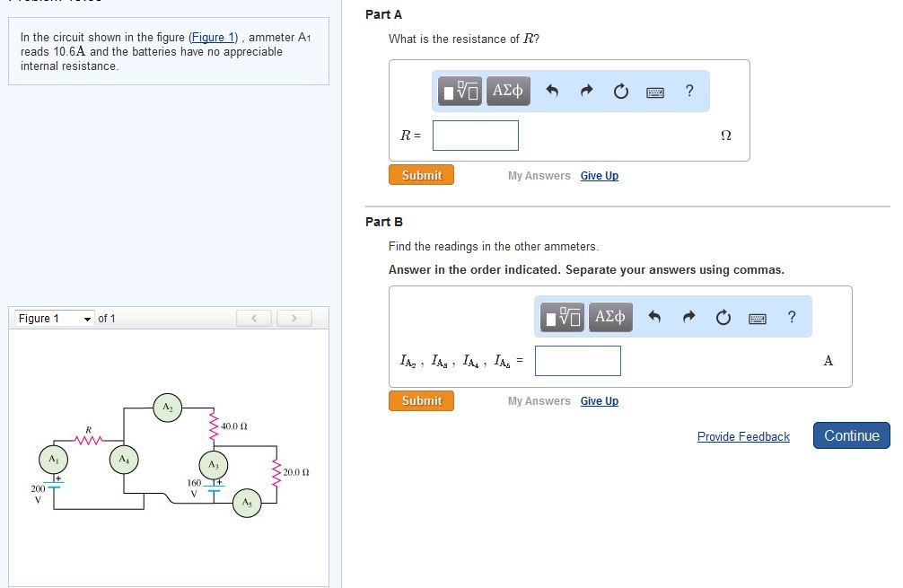The width and height of the screenshot is (903, 588).
Task: Click the help question mark in Part A
Action: click(x=688, y=91)
